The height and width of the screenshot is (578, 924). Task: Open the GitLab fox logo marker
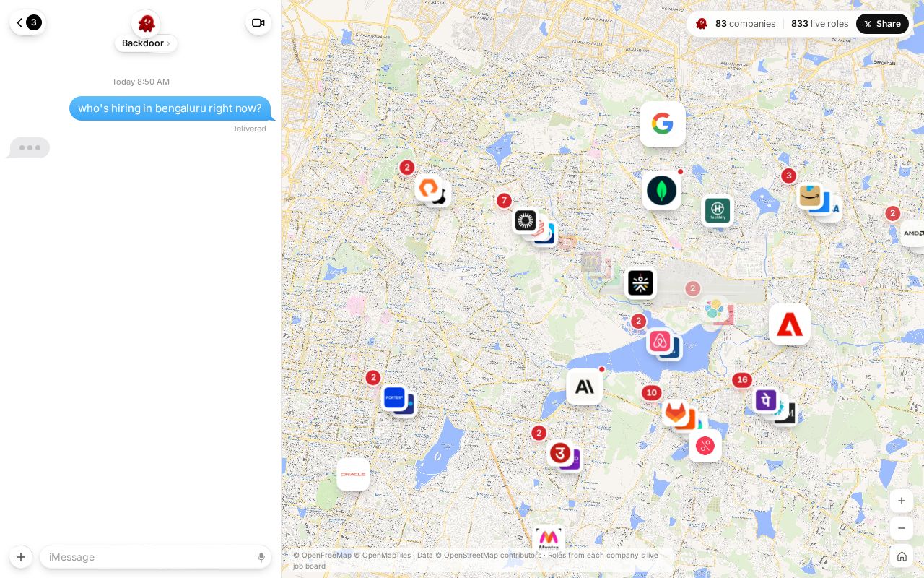(675, 413)
